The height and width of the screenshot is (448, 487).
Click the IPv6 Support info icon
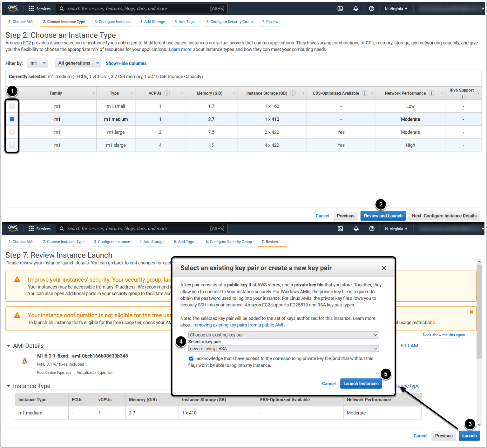463,96
